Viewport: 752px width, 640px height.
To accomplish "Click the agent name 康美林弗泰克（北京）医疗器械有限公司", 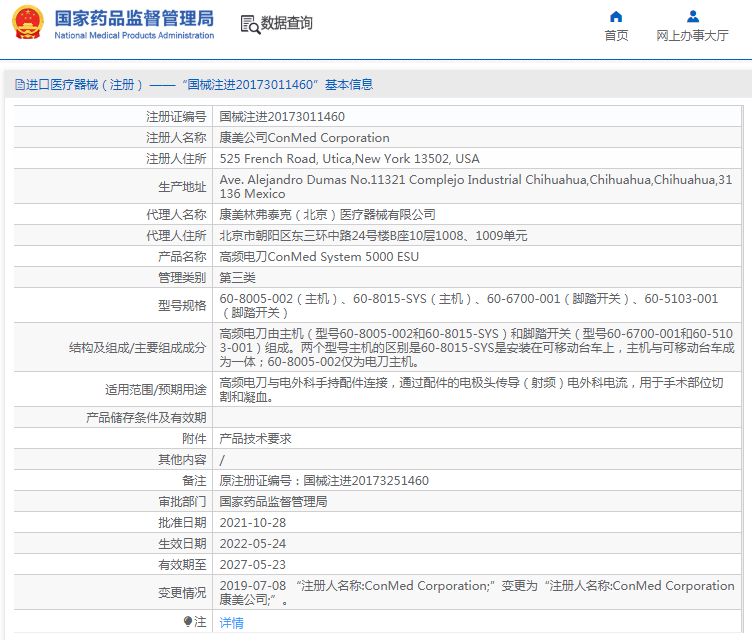I will 327,215.
